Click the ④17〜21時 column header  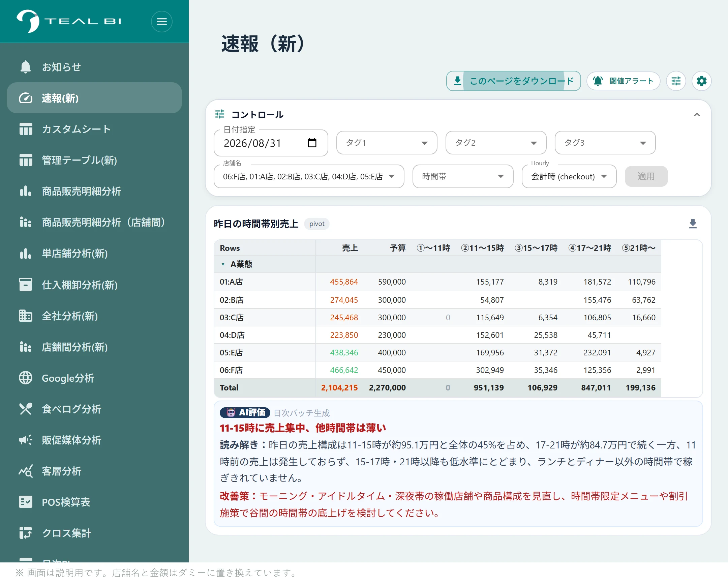point(589,248)
